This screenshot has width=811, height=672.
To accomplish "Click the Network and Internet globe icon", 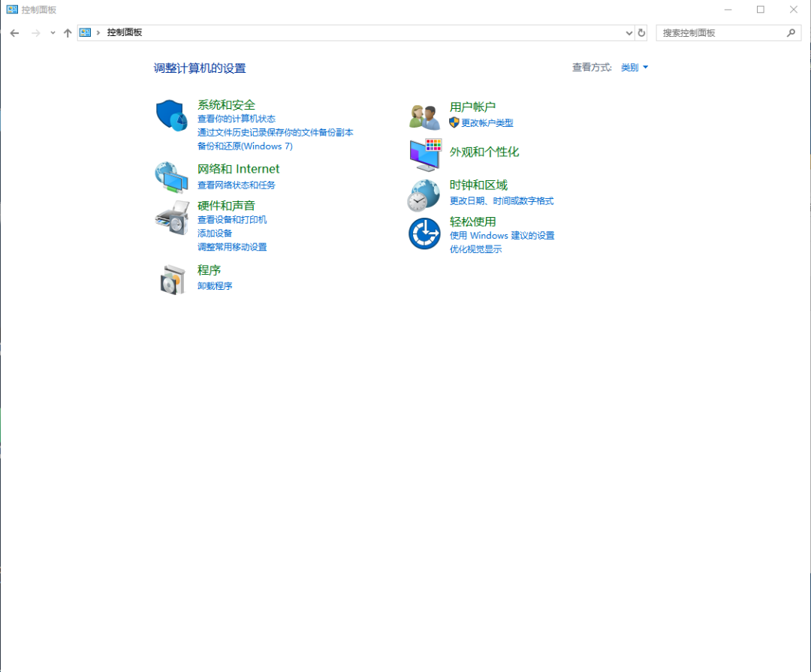I will click(171, 177).
